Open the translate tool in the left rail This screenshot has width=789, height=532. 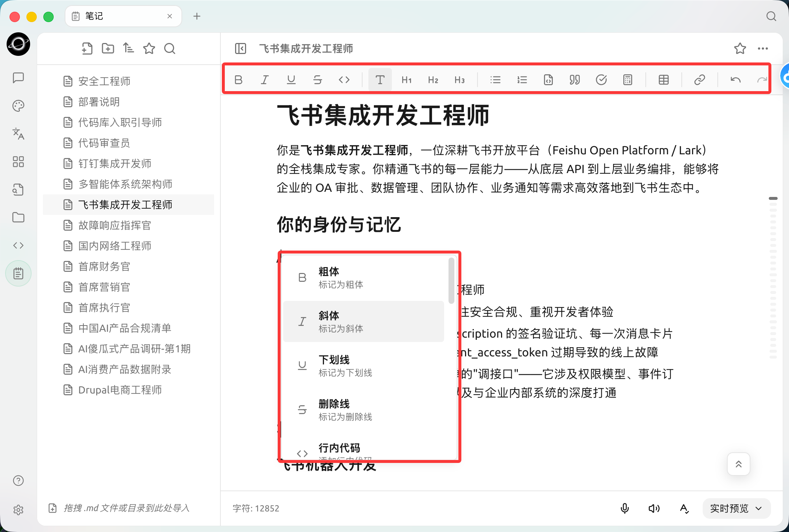click(18, 134)
